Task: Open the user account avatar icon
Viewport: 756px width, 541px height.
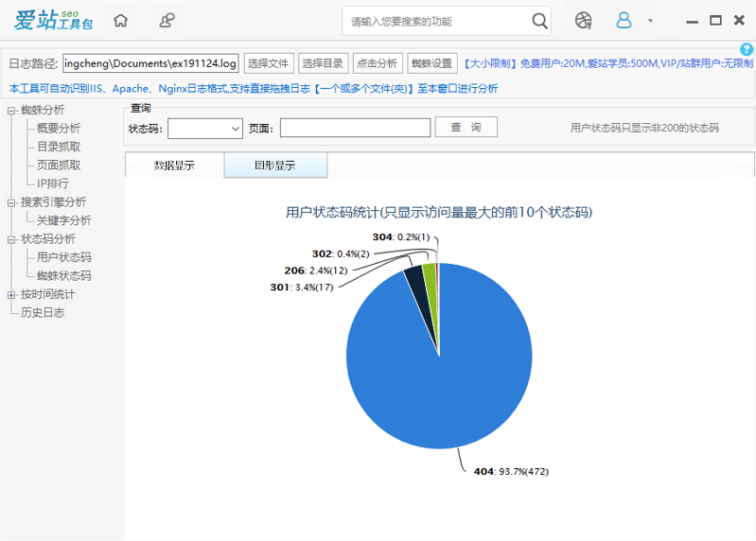Action: [x=624, y=20]
